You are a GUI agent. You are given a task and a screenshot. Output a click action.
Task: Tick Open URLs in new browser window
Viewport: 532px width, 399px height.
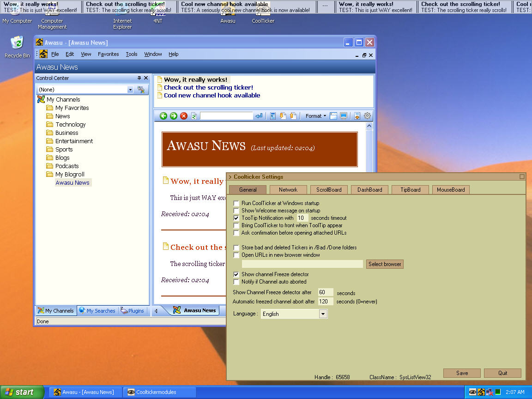(x=236, y=255)
